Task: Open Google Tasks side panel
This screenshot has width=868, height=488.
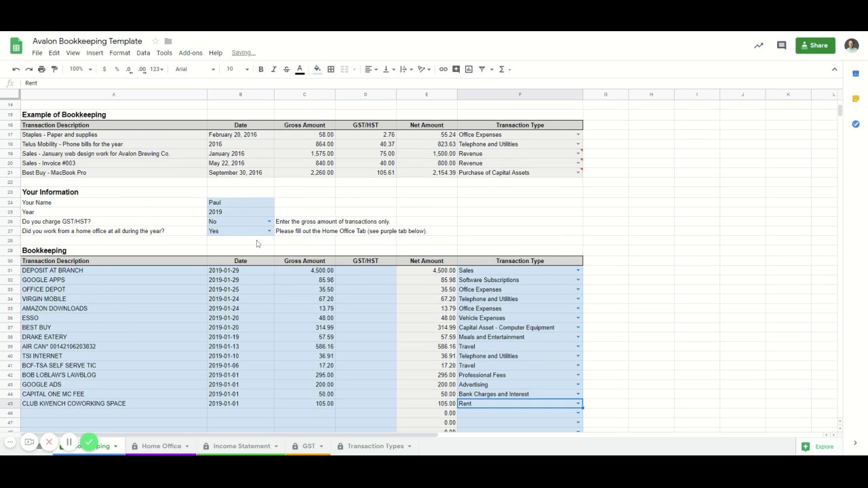Action: pos(856,124)
